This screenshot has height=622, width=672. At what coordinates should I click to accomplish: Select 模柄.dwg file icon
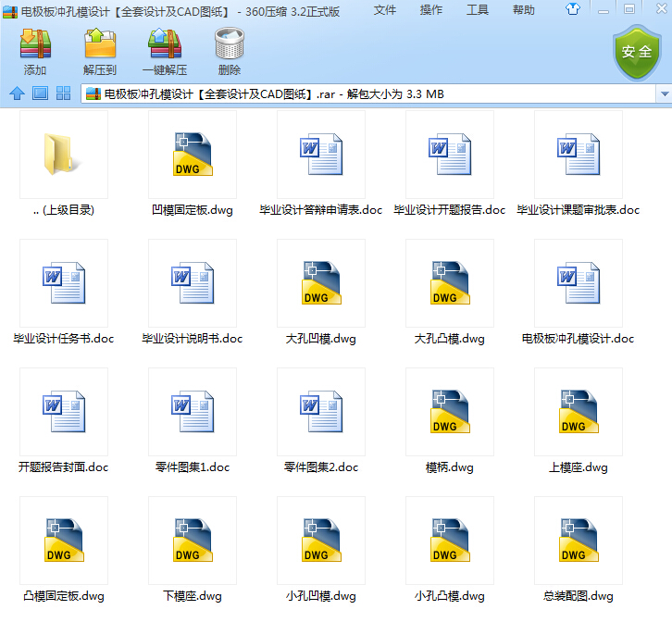click(x=450, y=412)
